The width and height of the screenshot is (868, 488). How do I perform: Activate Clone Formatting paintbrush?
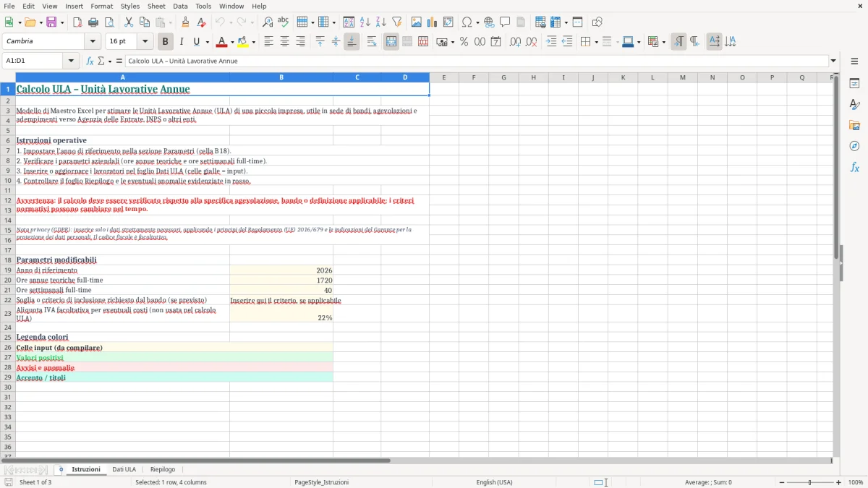(185, 22)
